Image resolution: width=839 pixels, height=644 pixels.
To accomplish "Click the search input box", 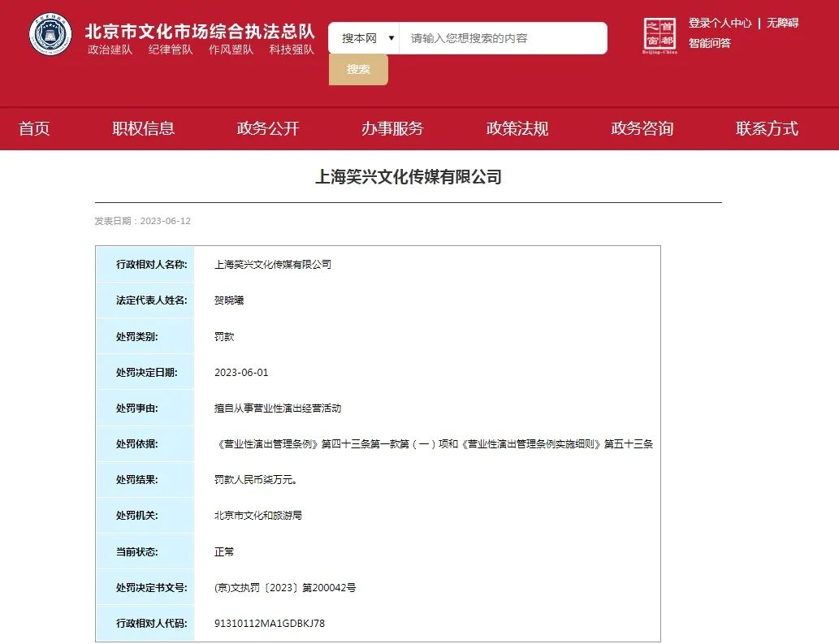I will [x=504, y=37].
